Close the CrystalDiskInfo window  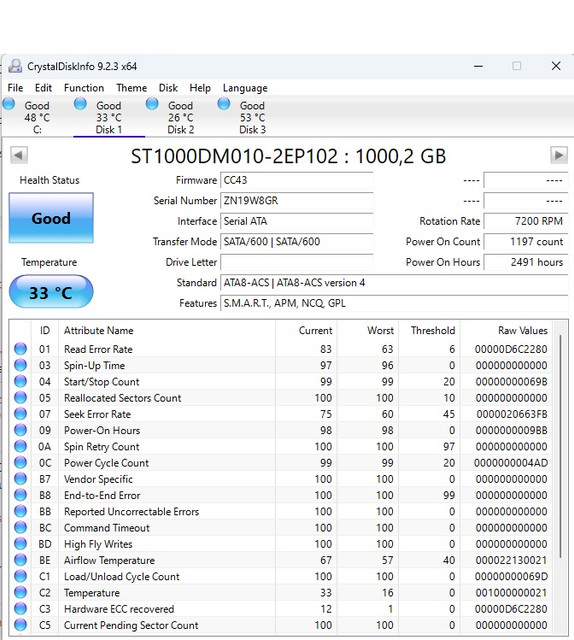tap(556, 66)
